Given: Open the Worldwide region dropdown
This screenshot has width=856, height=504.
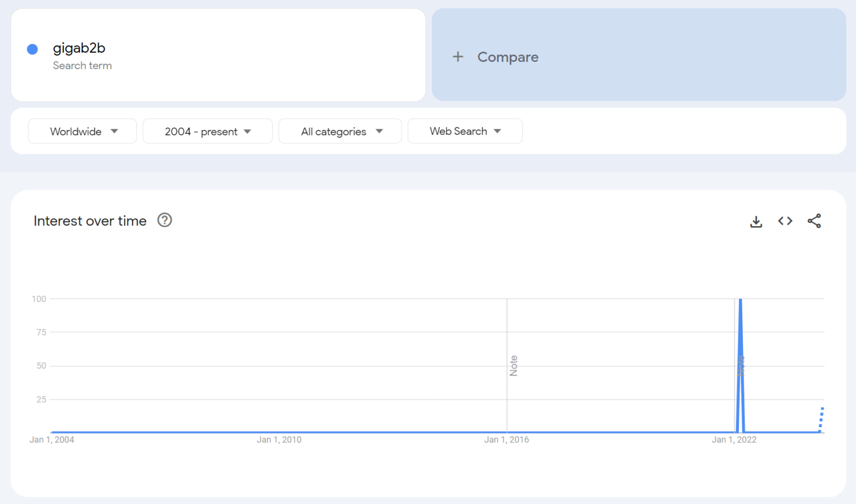Looking at the screenshot, I should 82,131.
